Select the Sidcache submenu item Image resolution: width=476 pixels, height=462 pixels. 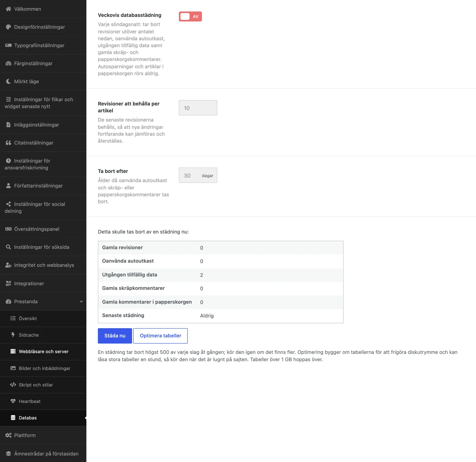coord(43,335)
